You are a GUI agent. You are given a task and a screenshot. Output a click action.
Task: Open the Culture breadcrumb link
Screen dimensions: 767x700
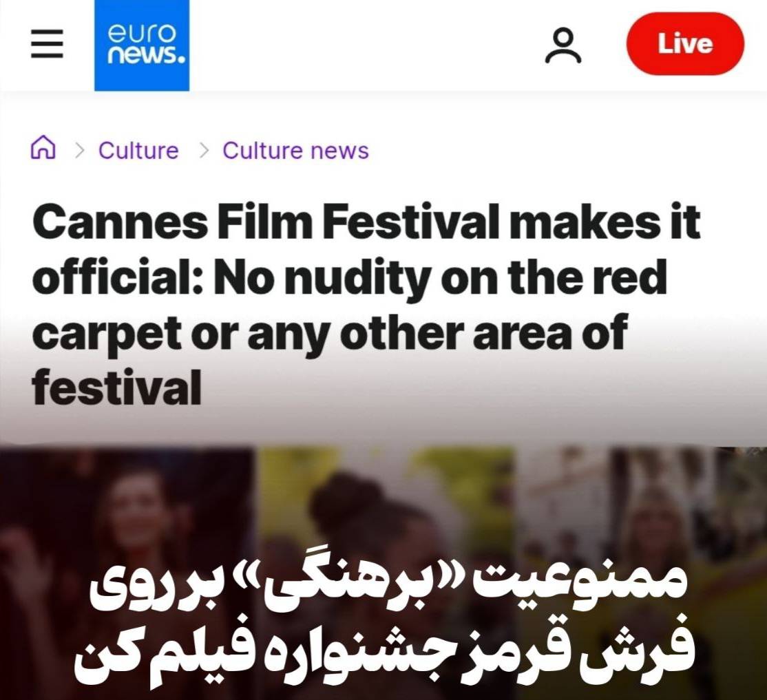coord(138,150)
